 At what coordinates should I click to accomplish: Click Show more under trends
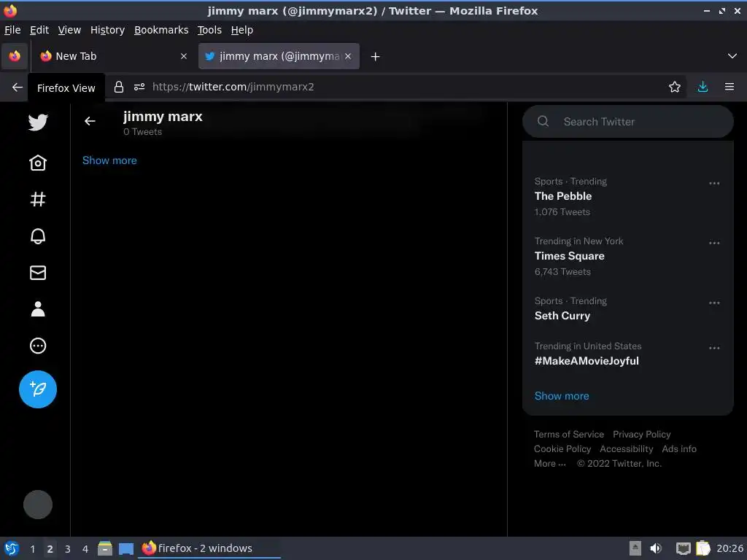562,396
